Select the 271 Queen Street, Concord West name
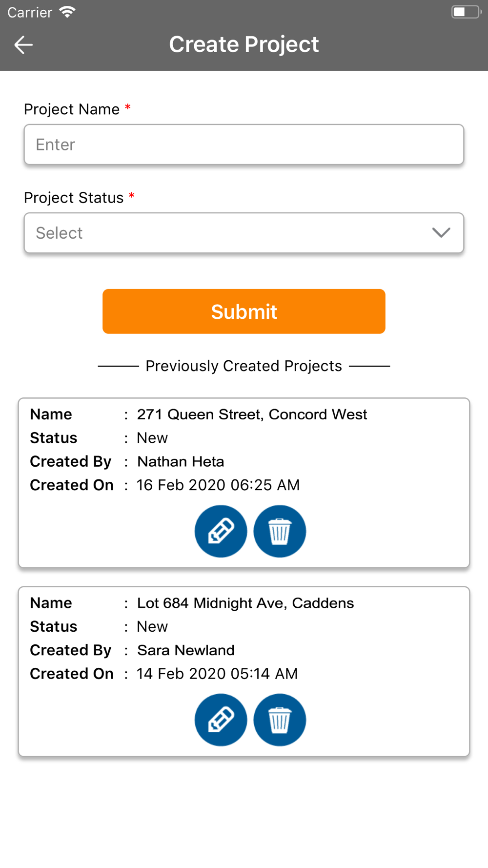 click(x=252, y=414)
